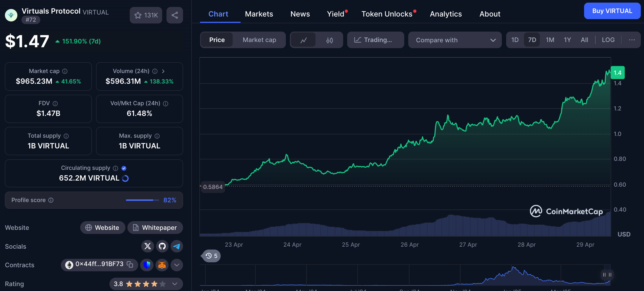Enable LOG scale on the chart

(x=608, y=40)
